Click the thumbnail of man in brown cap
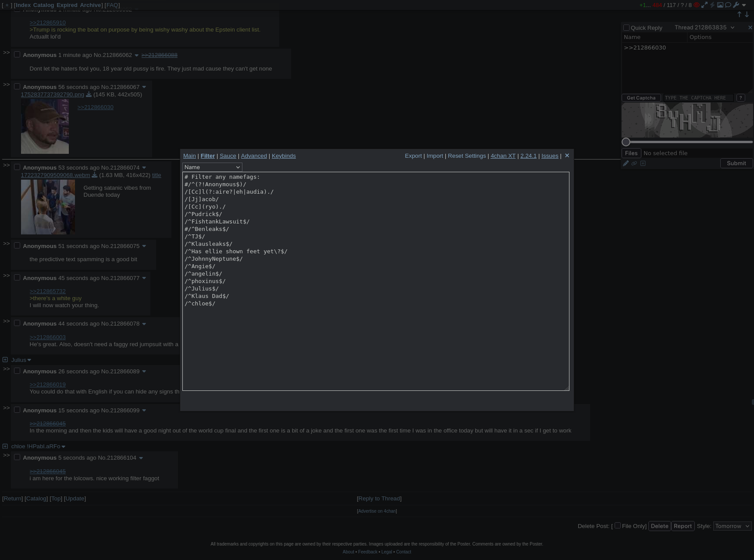754x560 pixels. 45,126
